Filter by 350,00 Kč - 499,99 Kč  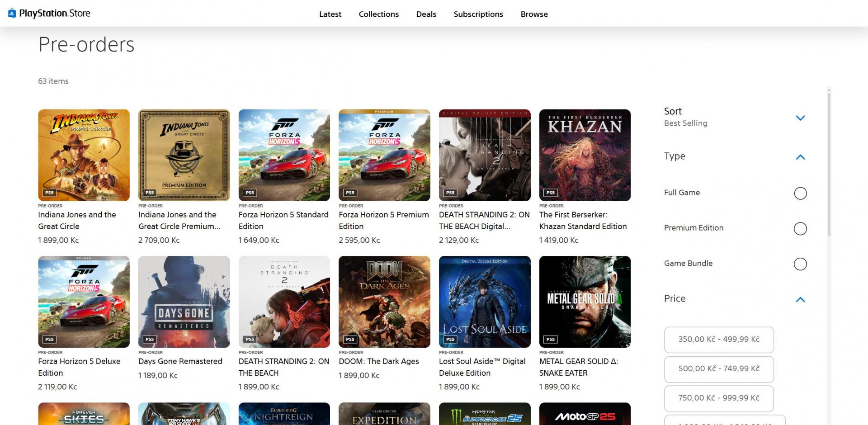coord(719,340)
